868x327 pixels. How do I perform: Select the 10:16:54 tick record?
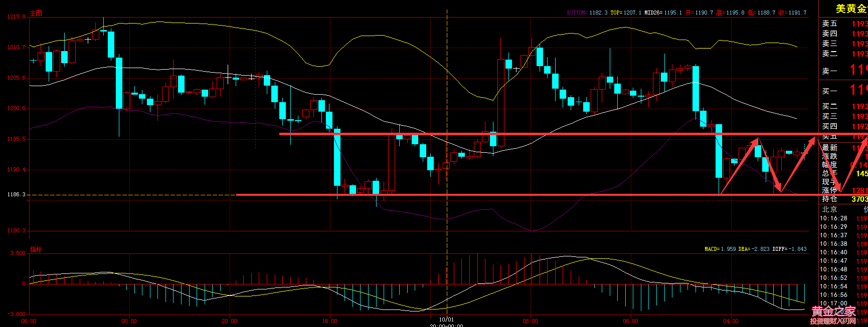click(833, 286)
